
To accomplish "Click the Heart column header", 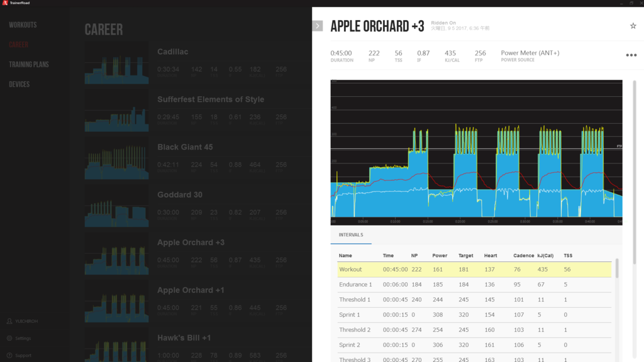I will pos(491,256).
